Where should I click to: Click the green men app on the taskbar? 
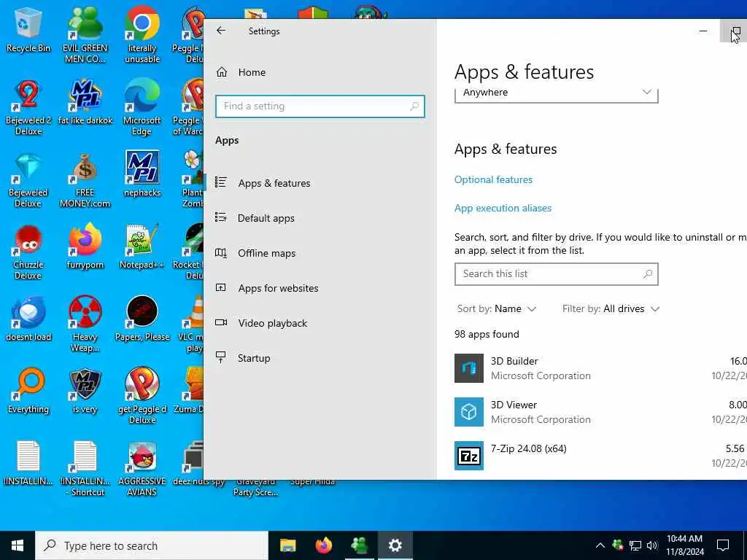(x=359, y=545)
